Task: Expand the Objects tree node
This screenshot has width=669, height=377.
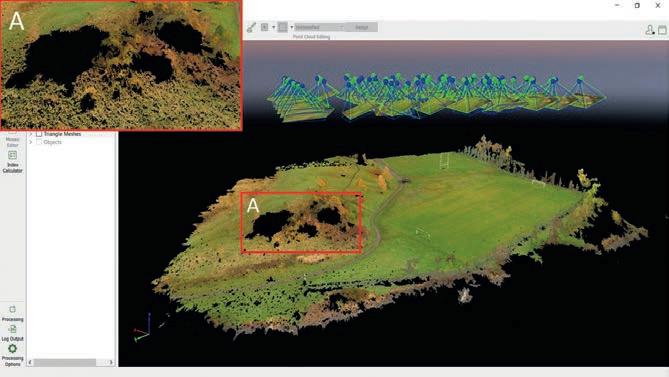Action: point(31,142)
